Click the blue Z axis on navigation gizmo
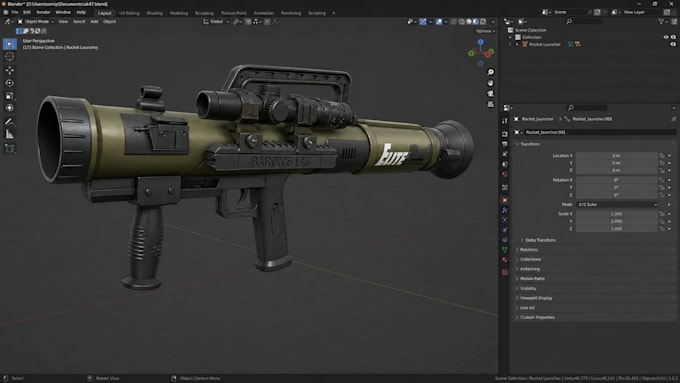Viewport: 680px width, 383px height. (x=481, y=42)
